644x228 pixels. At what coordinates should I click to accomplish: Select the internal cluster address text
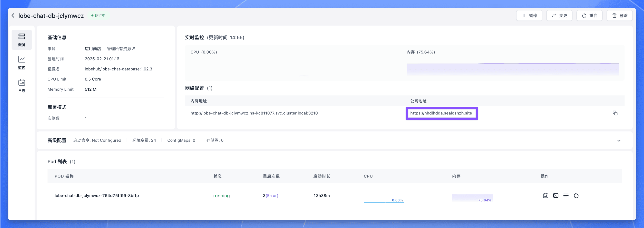pos(254,113)
